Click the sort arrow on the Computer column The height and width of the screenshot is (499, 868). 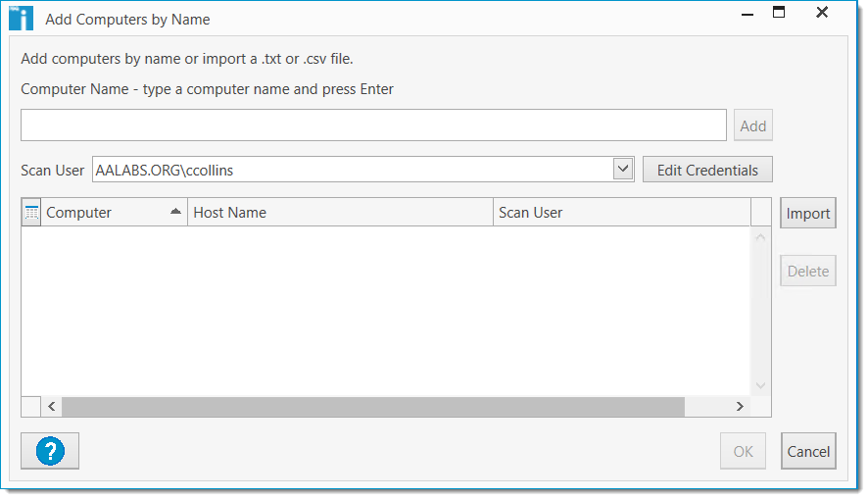click(x=175, y=212)
